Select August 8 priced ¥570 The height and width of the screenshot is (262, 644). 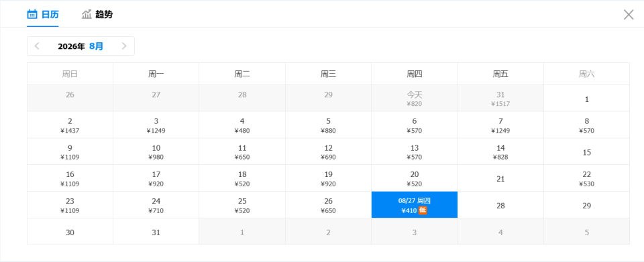point(586,125)
